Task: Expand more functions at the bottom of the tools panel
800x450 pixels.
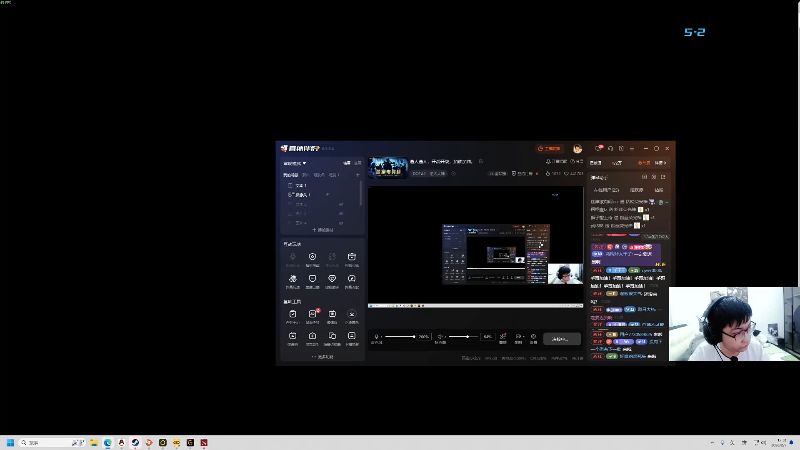Action: (x=322, y=357)
